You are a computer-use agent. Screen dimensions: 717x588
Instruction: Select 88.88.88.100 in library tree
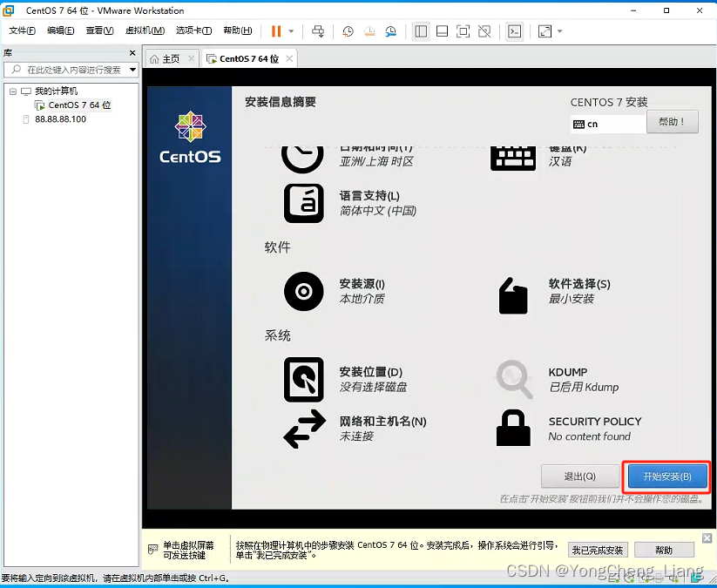tap(60, 119)
